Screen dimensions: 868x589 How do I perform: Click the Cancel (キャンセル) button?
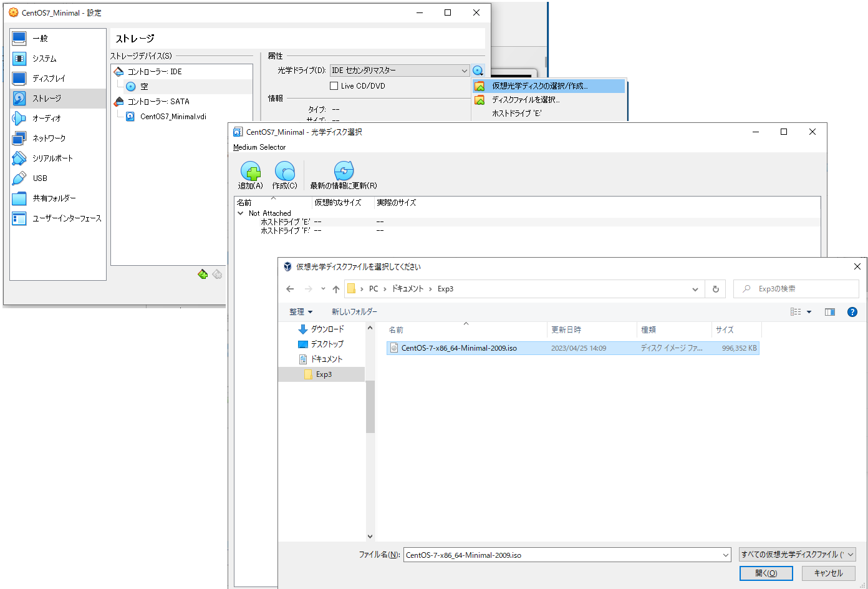[828, 573]
